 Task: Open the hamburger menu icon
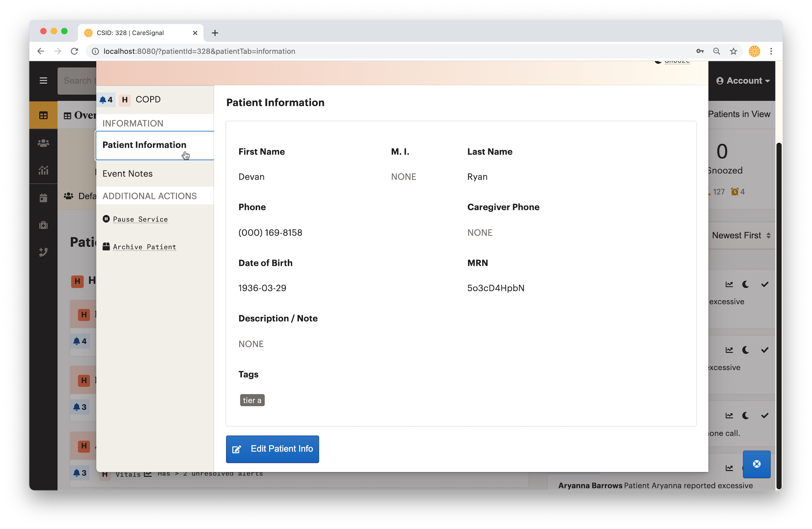click(43, 80)
